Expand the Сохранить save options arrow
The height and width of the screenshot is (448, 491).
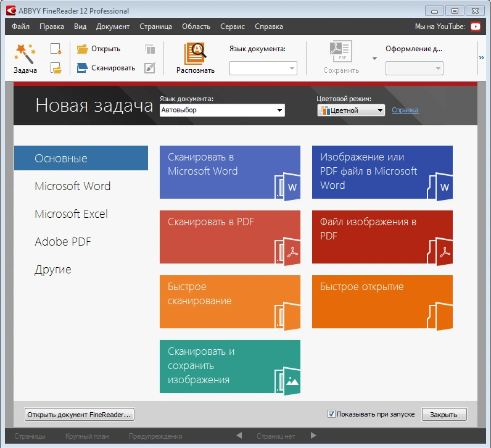[374, 59]
